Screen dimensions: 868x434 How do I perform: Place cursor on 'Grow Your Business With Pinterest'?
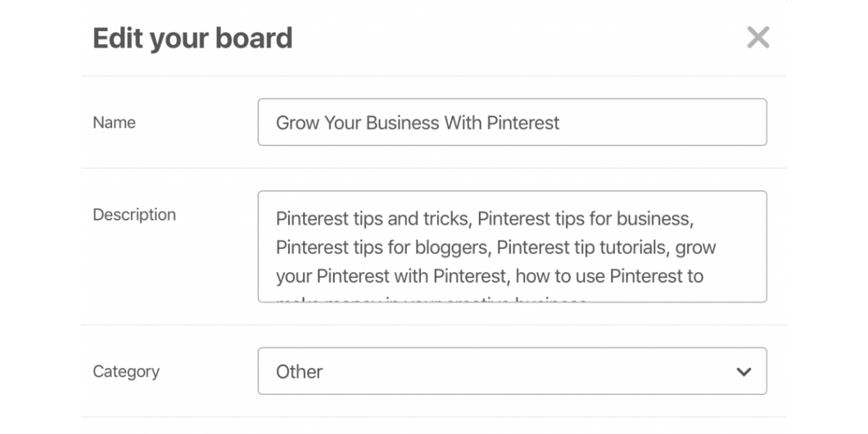tap(417, 123)
